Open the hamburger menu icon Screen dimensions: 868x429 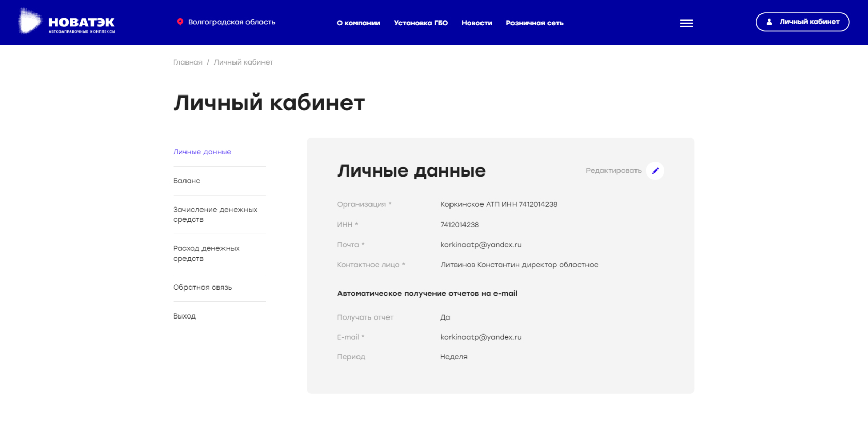[687, 23]
